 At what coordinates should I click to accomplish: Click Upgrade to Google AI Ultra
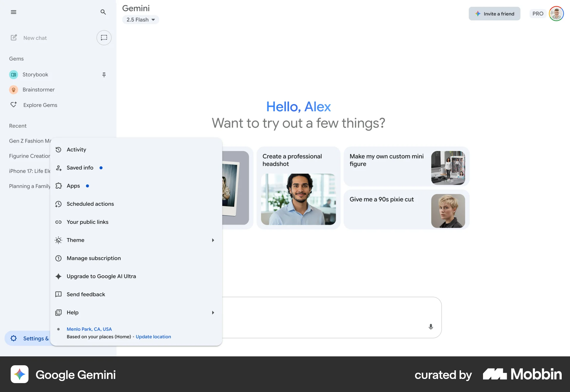point(101,276)
